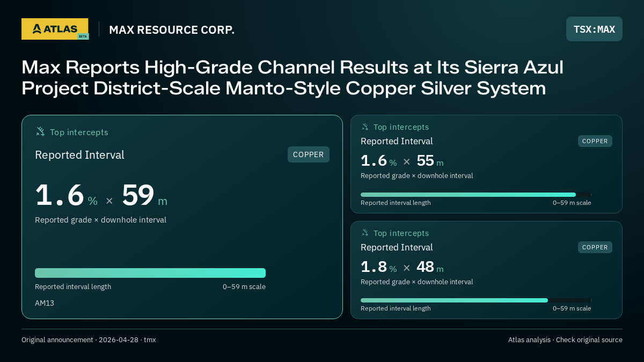Click the COPPER tag in the 59 m card

tap(309, 154)
